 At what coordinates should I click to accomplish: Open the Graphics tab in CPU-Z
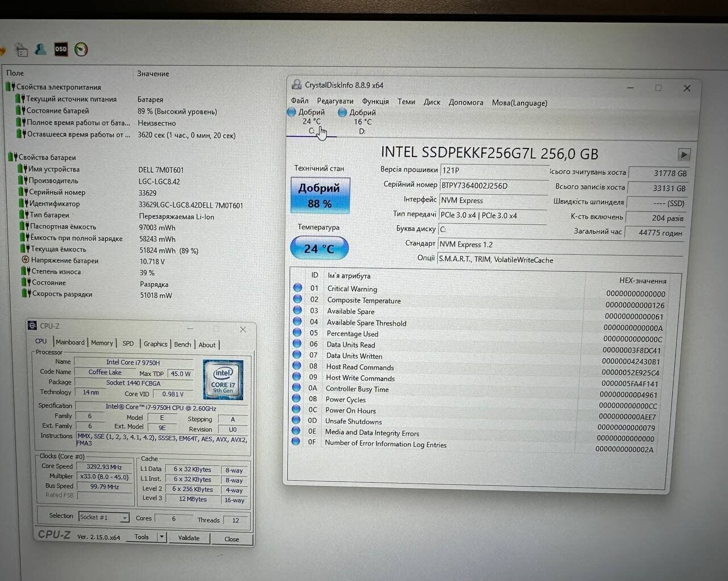[155, 344]
